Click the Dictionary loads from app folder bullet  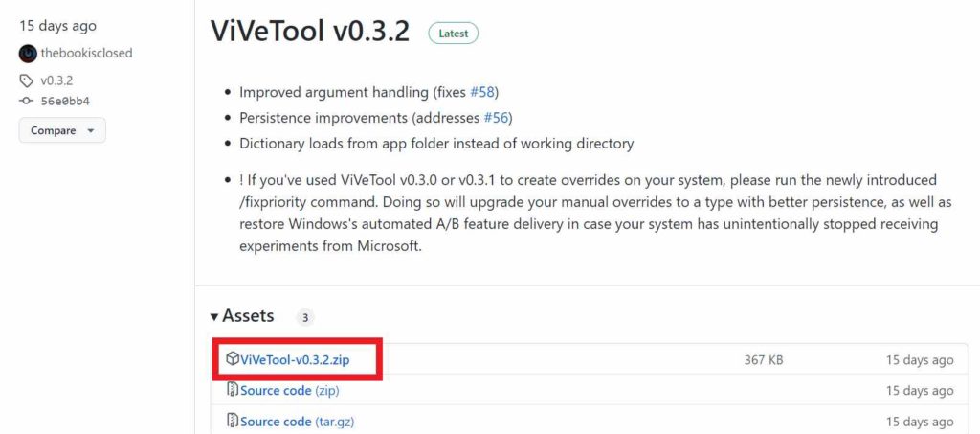[x=436, y=143]
